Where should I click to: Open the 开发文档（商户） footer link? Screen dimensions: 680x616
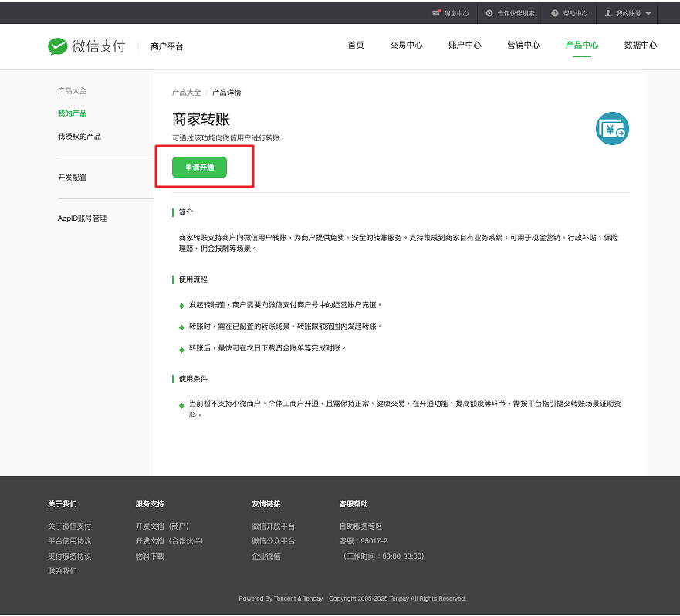162,526
